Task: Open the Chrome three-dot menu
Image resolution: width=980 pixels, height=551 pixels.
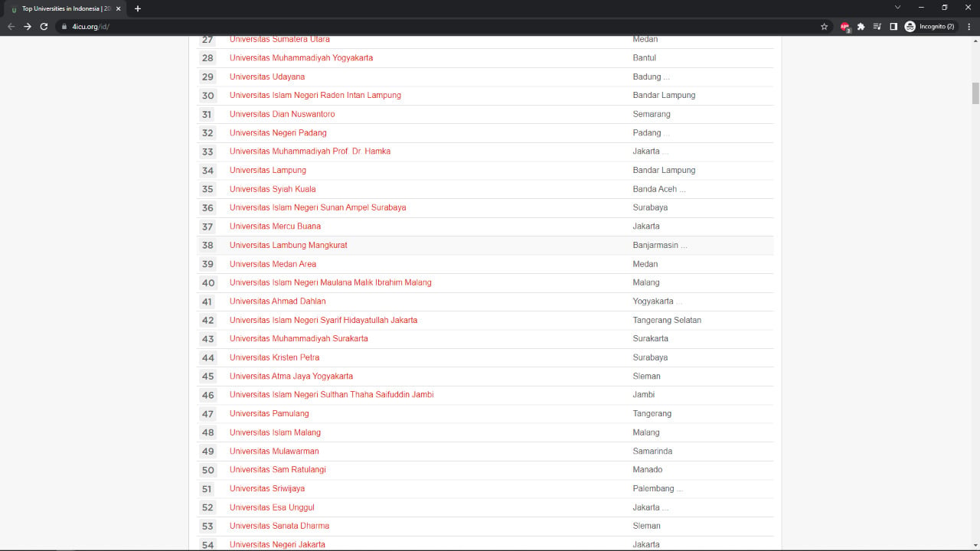Action: (x=969, y=26)
